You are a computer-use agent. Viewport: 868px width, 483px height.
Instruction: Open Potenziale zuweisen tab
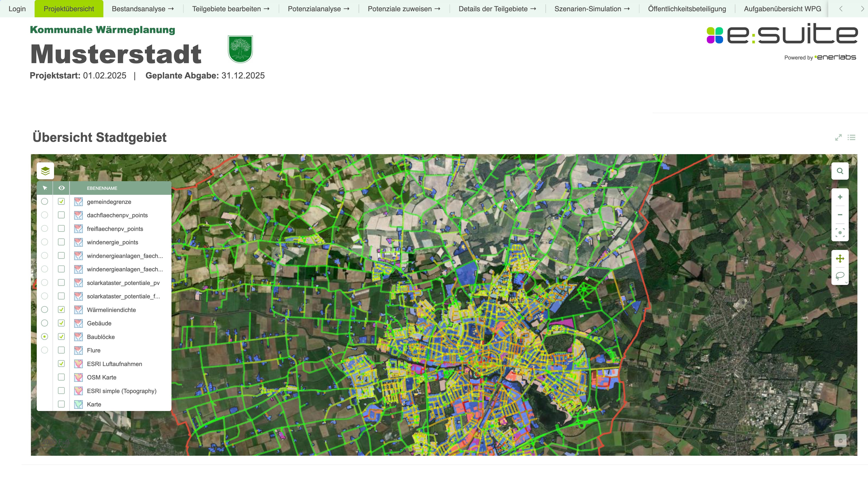pos(404,9)
